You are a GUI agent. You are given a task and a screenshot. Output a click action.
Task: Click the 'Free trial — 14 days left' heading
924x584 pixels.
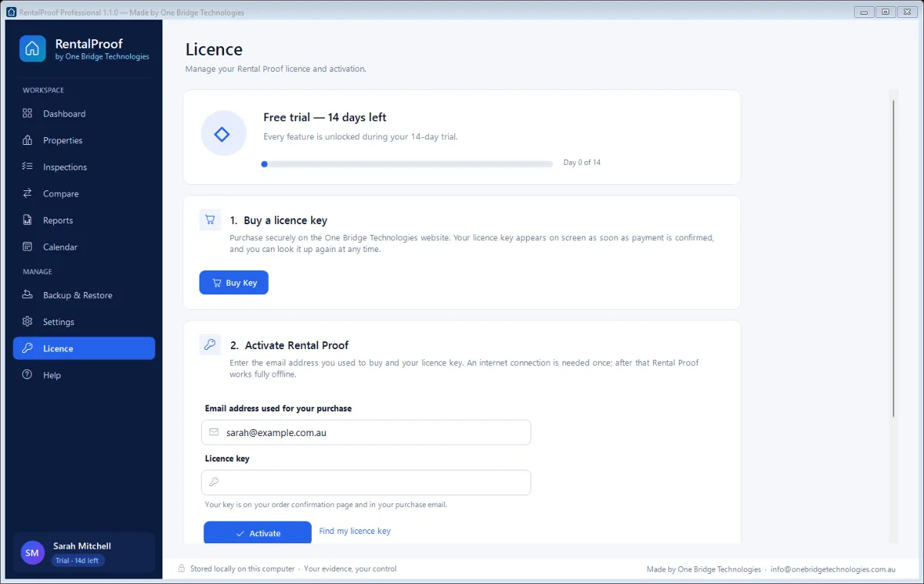click(x=325, y=117)
